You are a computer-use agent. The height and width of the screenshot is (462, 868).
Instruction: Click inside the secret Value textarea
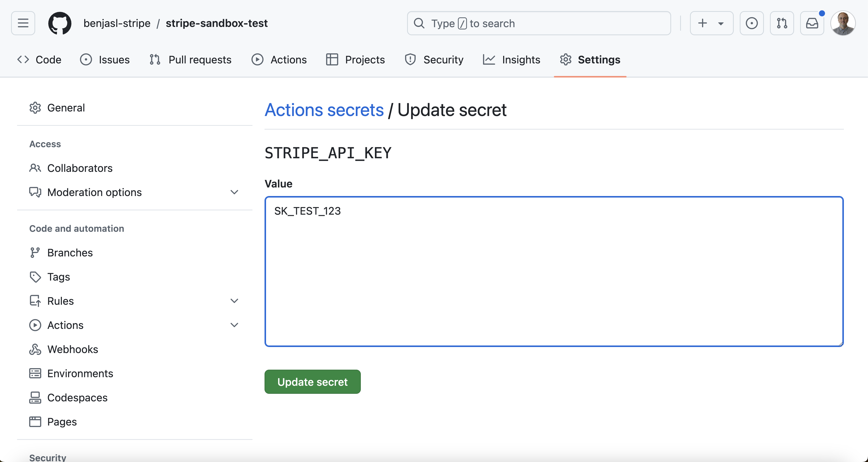[x=554, y=272]
